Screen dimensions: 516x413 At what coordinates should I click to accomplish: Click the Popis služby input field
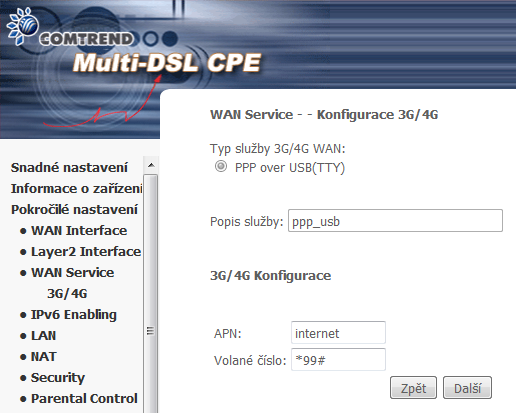pyautogui.click(x=395, y=221)
